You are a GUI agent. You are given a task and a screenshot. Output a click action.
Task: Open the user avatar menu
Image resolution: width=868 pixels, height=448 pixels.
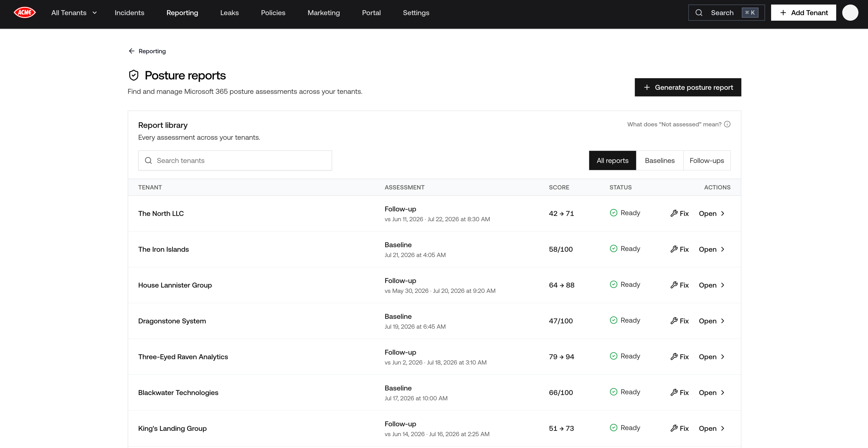coord(850,12)
